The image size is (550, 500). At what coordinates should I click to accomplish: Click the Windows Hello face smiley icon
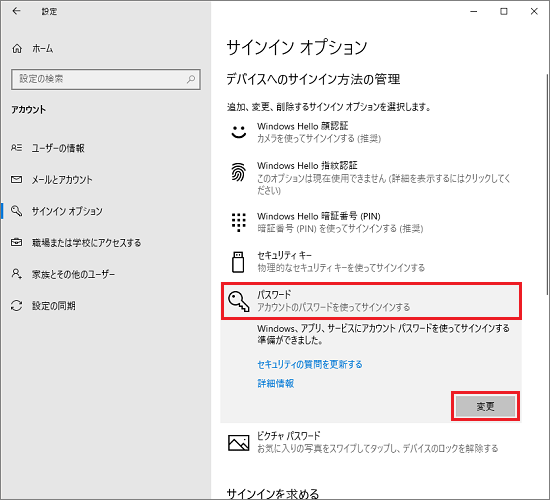[x=239, y=132]
